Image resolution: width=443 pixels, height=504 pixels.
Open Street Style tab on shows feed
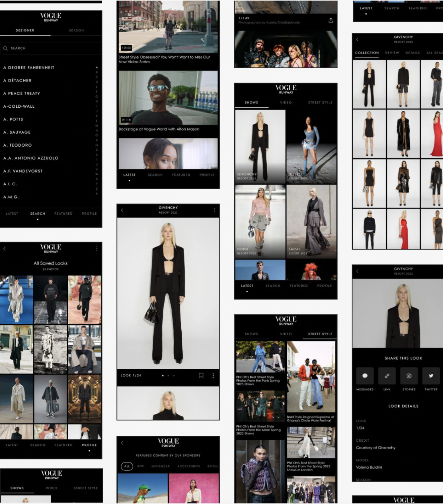(320, 103)
